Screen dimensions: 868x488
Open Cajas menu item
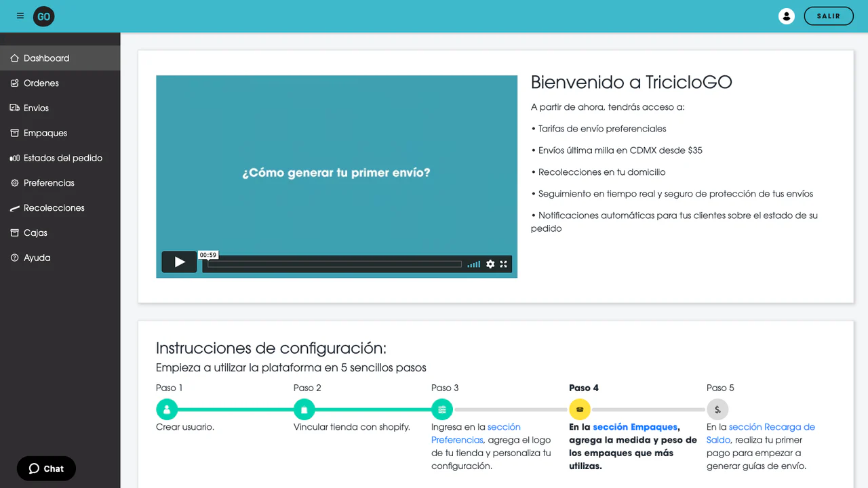(x=60, y=232)
